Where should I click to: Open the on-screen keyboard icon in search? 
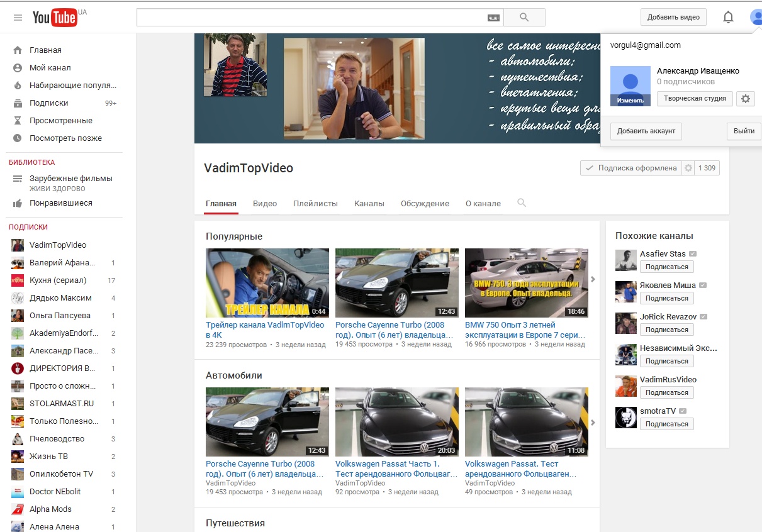point(493,18)
